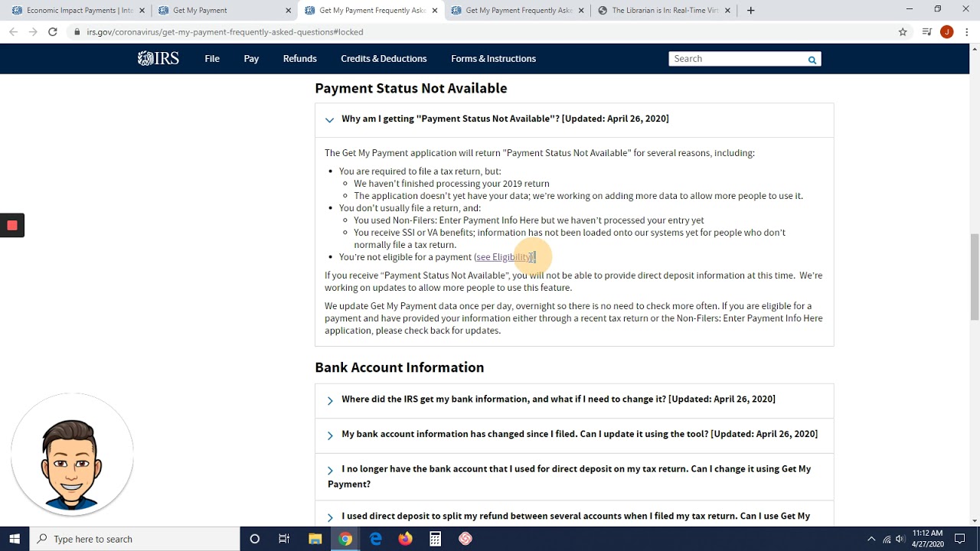Click the pink swirl recorder taskbar icon
Viewport: 980px width, 551px height.
(x=465, y=539)
